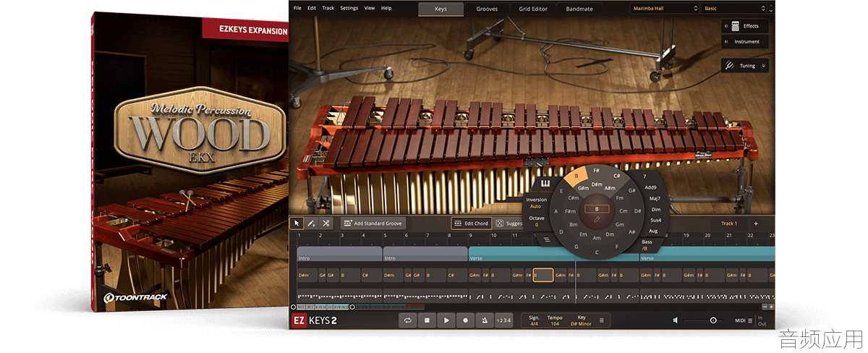Switch to the Grooves tab

[x=487, y=9]
